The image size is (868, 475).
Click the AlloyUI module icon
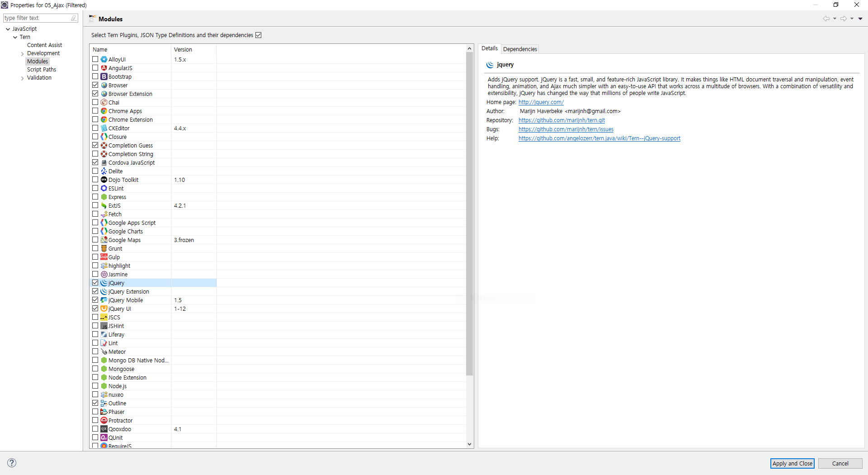[104, 59]
